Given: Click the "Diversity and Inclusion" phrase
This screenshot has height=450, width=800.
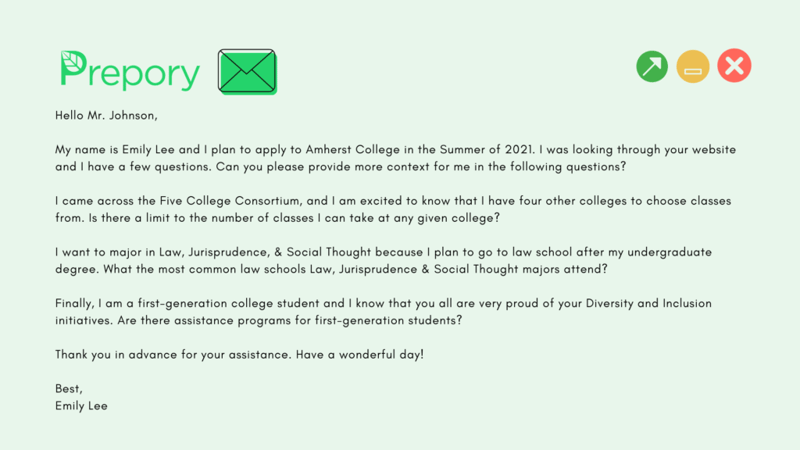Looking at the screenshot, I should pyautogui.click(x=617, y=303).
